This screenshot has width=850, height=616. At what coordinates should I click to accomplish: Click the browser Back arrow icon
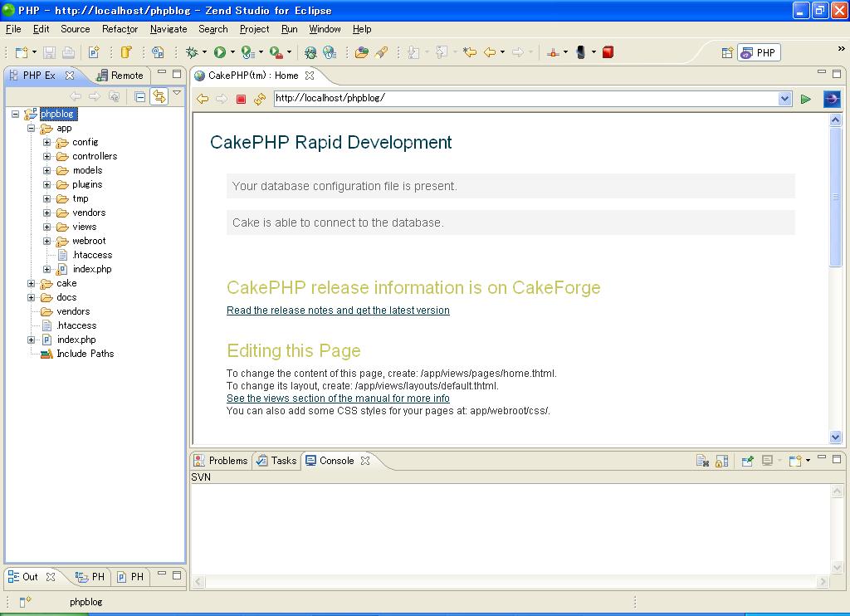click(203, 99)
